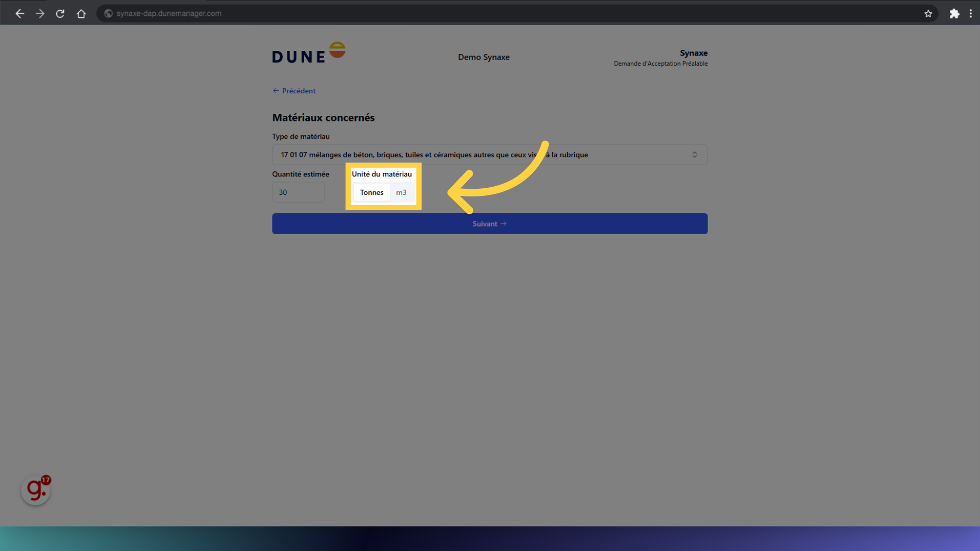The image size is (980, 551).
Task: Click the dropdown chevron arrows
Action: coord(694,155)
